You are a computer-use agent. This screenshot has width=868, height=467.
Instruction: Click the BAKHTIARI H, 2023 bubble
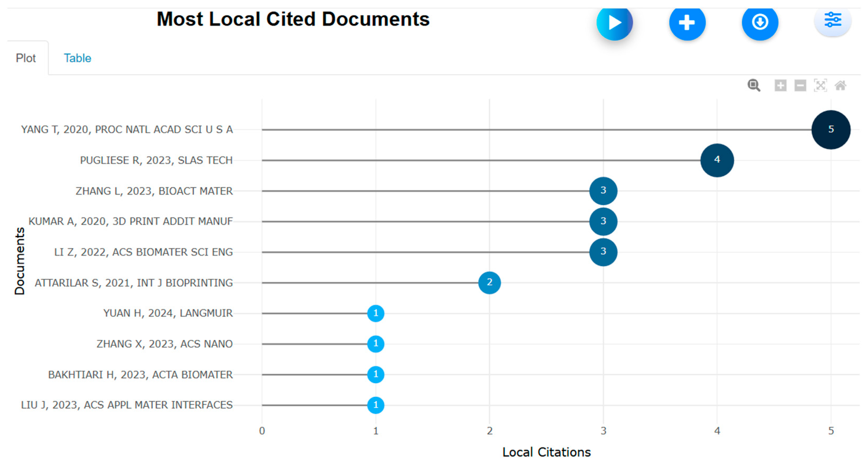click(375, 374)
